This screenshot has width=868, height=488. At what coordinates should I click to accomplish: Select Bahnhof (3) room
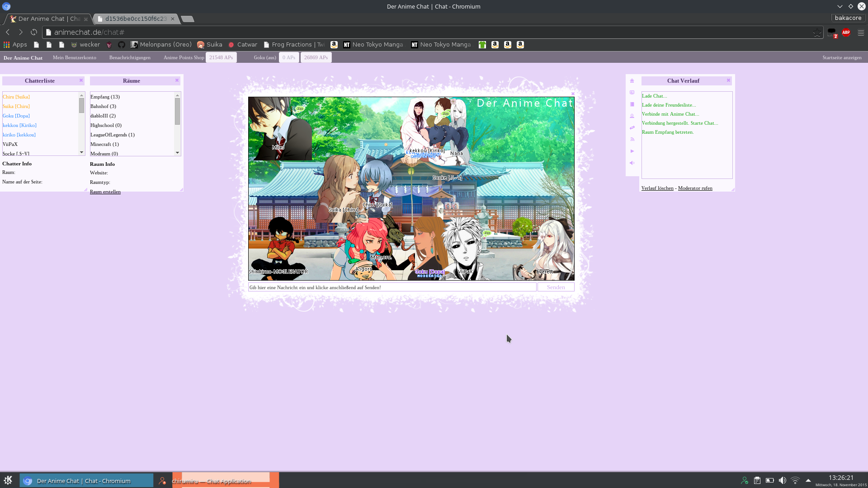click(x=103, y=106)
